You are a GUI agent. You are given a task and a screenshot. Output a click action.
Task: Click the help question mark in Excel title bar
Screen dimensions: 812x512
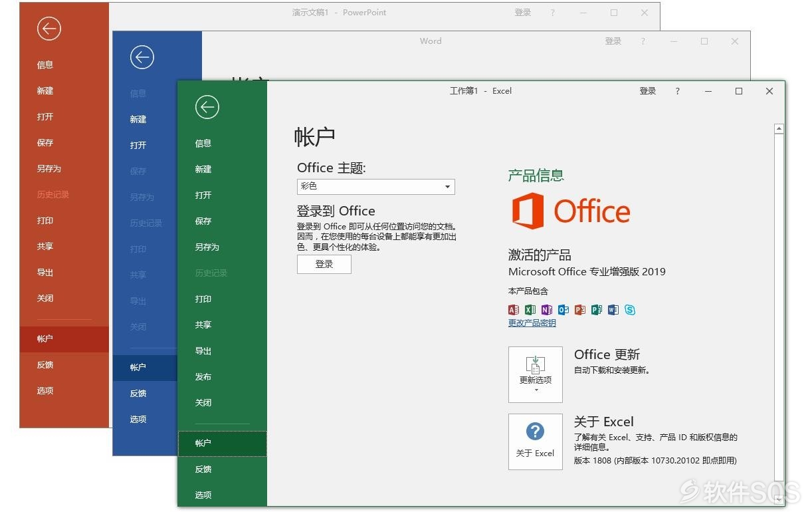pyautogui.click(x=678, y=91)
